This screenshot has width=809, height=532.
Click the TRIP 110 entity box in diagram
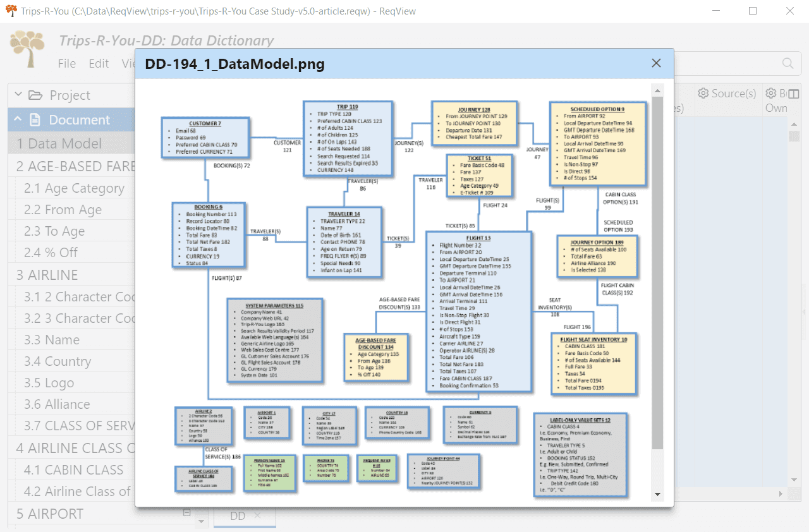point(347,139)
